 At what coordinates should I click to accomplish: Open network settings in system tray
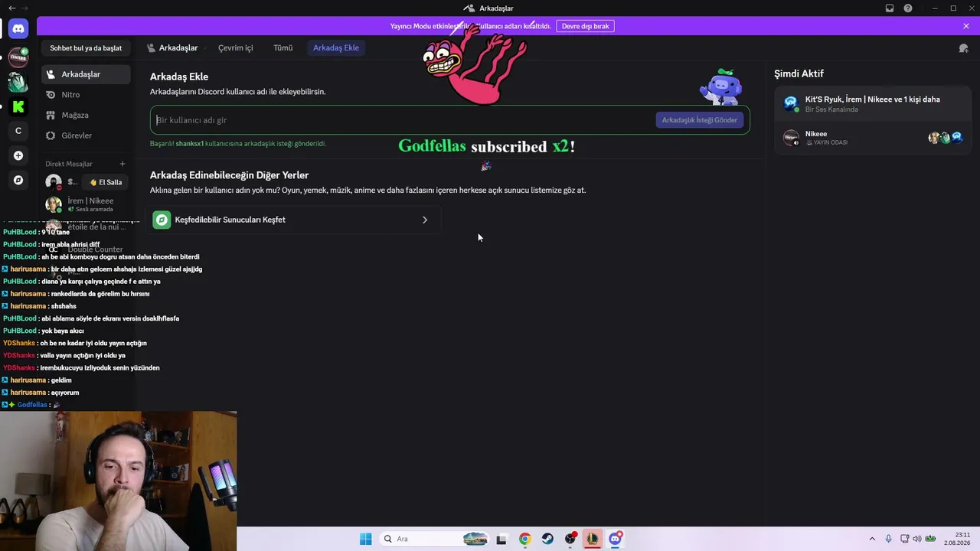(904, 539)
